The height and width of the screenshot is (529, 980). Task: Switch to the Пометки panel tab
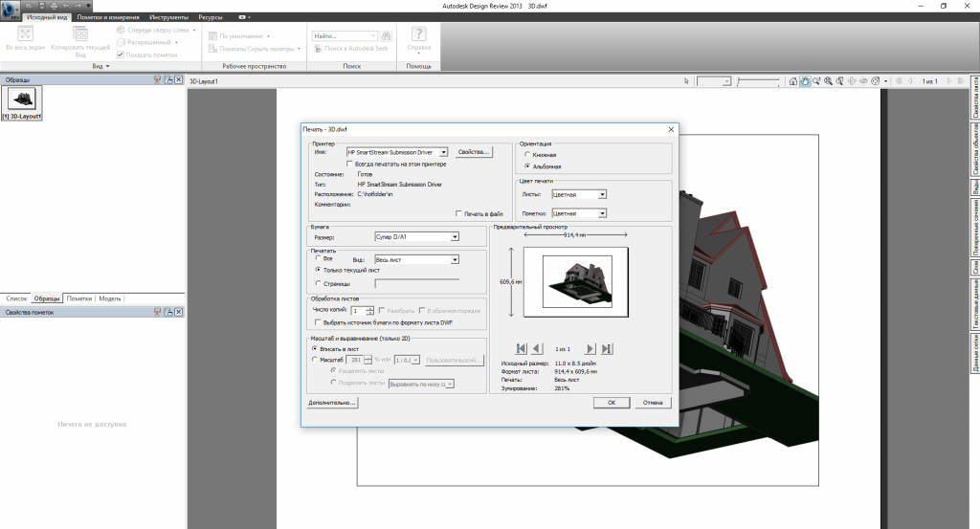click(79, 298)
